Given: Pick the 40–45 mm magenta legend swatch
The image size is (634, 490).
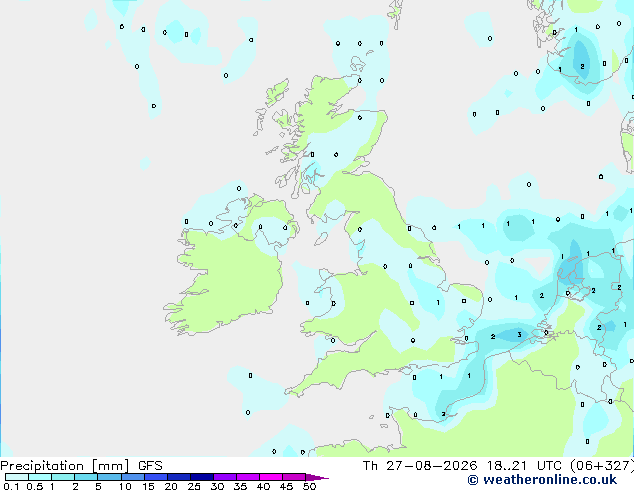Looking at the screenshot, I should pos(271,477).
